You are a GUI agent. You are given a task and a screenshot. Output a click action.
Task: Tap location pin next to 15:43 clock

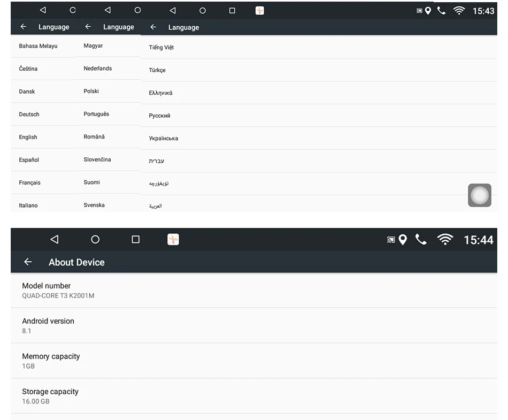click(x=428, y=11)
